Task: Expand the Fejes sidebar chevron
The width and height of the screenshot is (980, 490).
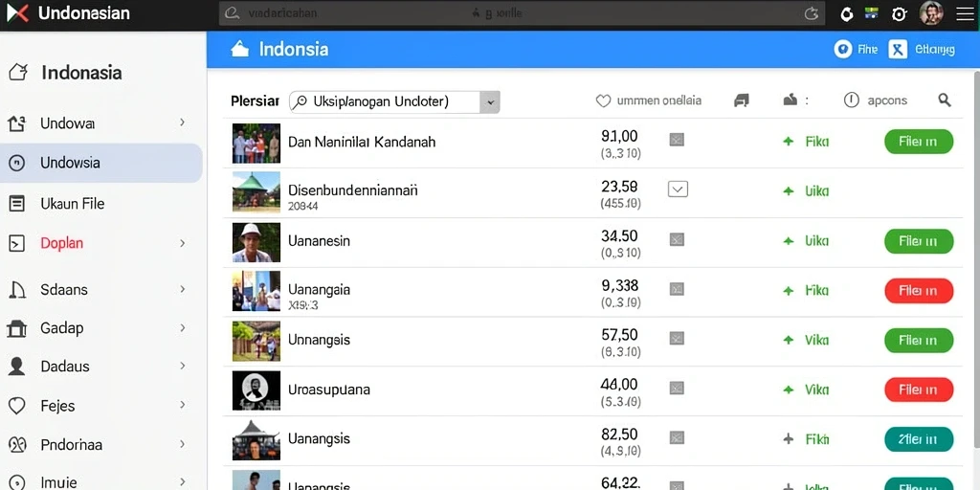Action: click(x=183, y=405)
